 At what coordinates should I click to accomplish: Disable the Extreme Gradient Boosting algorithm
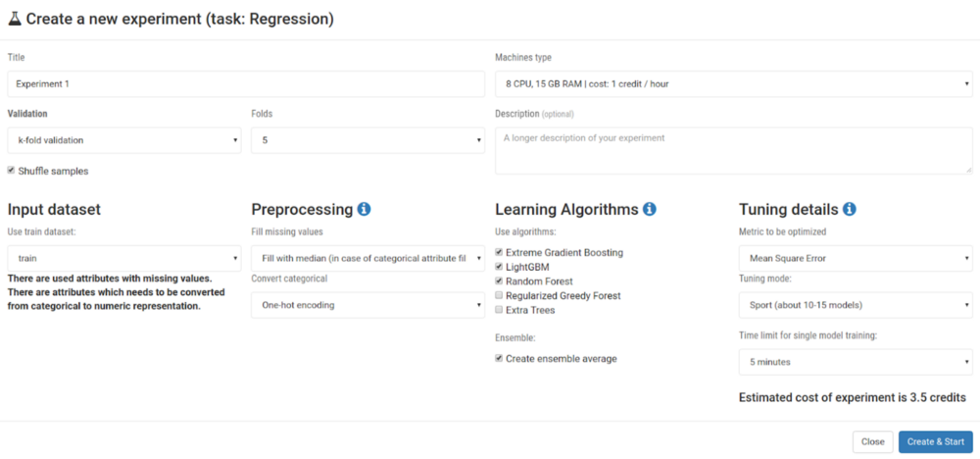[x=499, y=252]
